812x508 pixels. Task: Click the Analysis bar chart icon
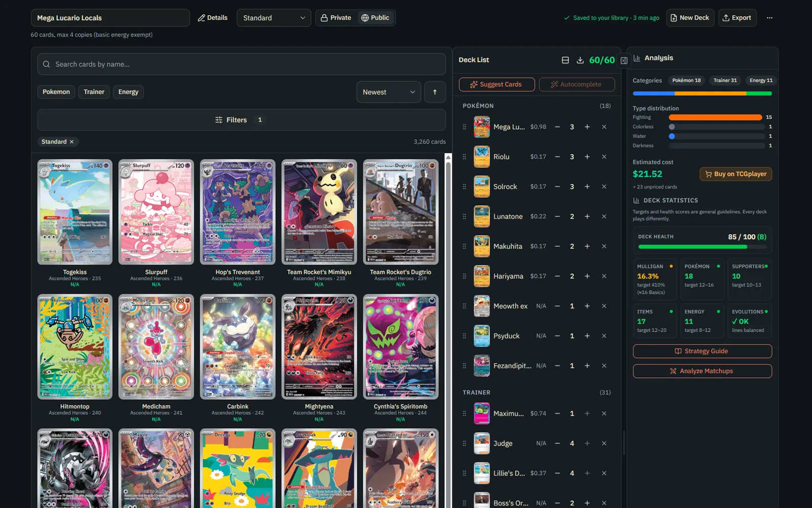[636, 58]
